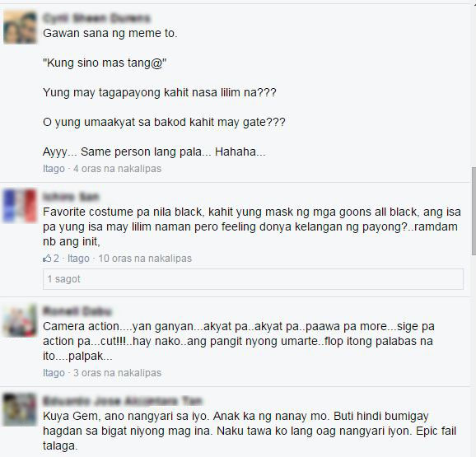
Task: Click the blurred name above Favorite costume comment
Action: pyautogui.click(x=71, y=197)
